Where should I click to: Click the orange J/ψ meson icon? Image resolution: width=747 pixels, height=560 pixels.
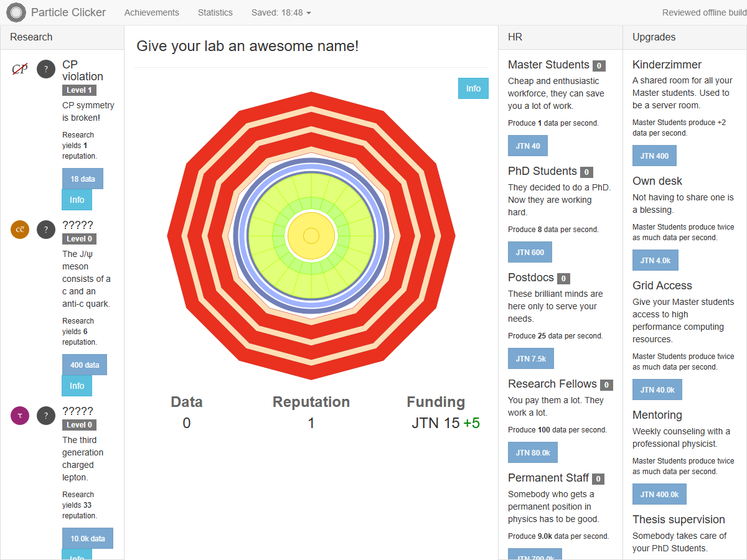pyautogui.click(x=20, y=230)
